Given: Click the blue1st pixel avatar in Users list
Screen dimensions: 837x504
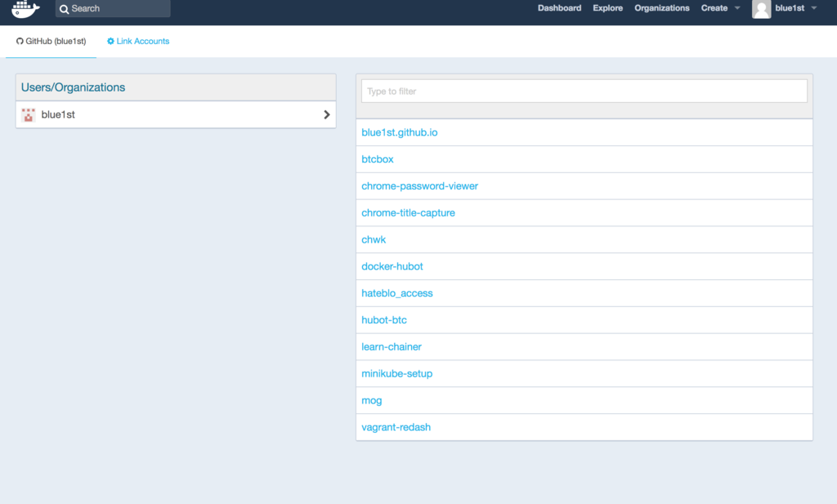Looking at the screenshot, I should click(x=29, y=114).
